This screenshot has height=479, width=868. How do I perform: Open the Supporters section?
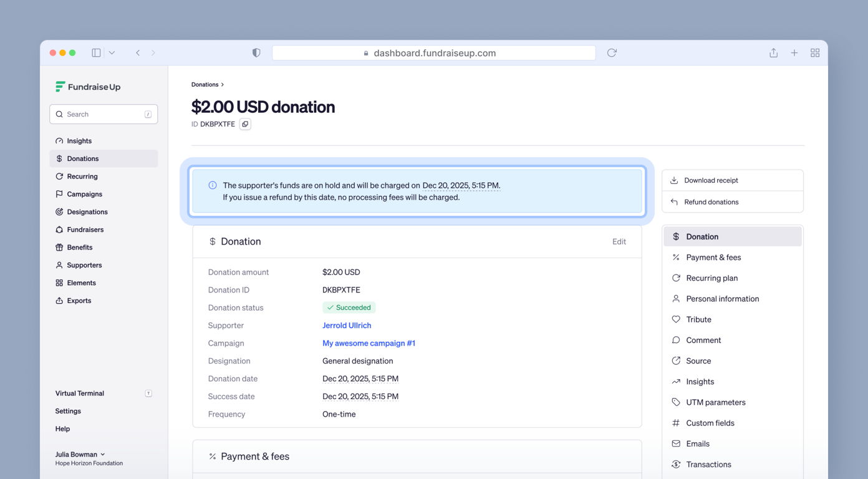84,265
